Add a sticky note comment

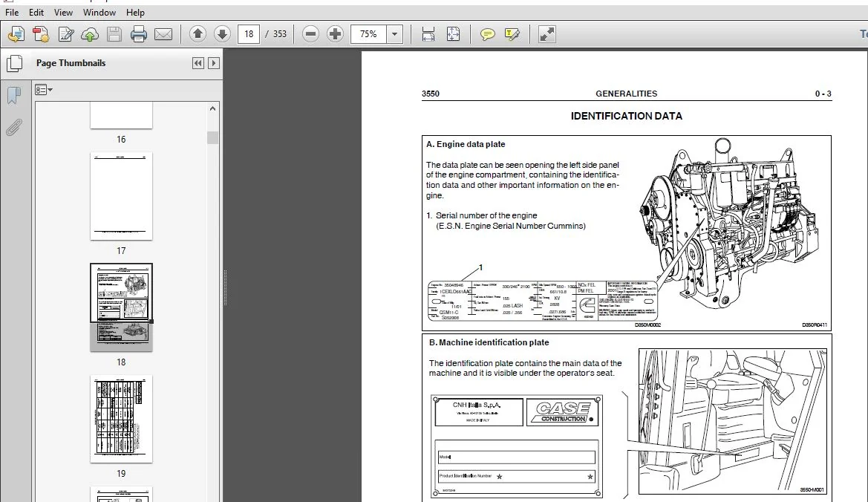[x=488, y=34]
